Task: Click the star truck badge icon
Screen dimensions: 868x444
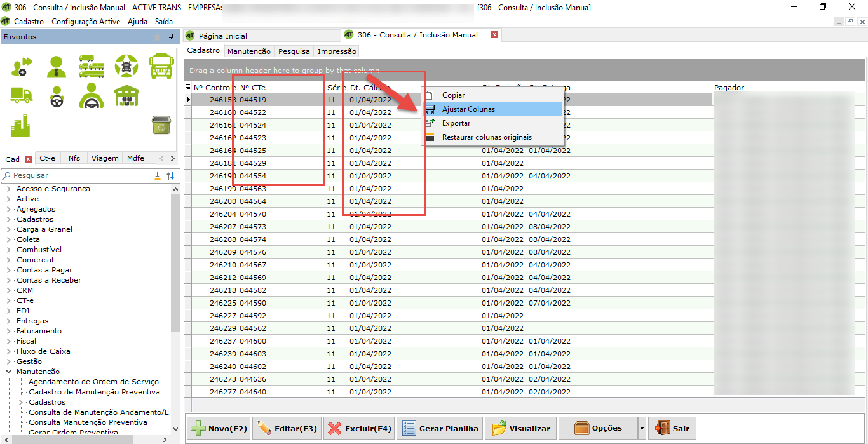Action: (126, 66)
